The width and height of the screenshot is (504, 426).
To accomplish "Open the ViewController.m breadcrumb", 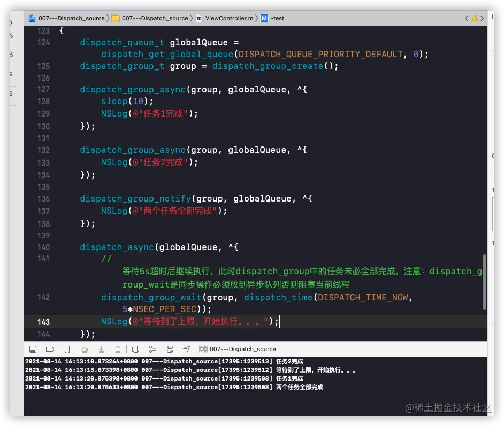I will [x=229, y=18].
